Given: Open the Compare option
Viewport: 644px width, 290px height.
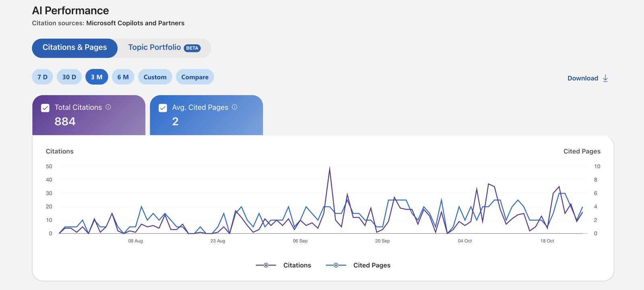Looking at the screenshot, I should 195,77.
